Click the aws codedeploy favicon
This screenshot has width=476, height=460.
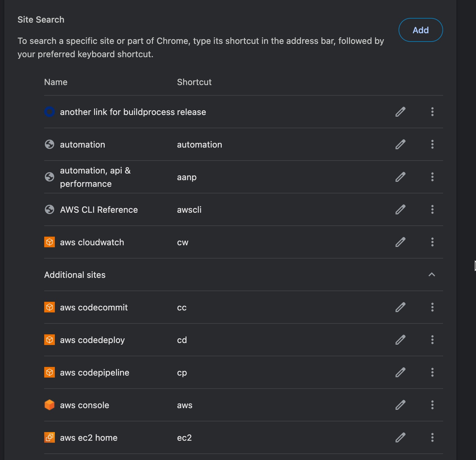50,340
